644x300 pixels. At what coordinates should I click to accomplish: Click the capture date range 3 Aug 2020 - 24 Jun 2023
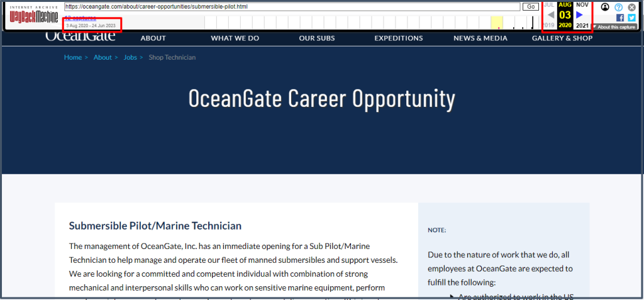pyautogui.click(x=91, y=26)
